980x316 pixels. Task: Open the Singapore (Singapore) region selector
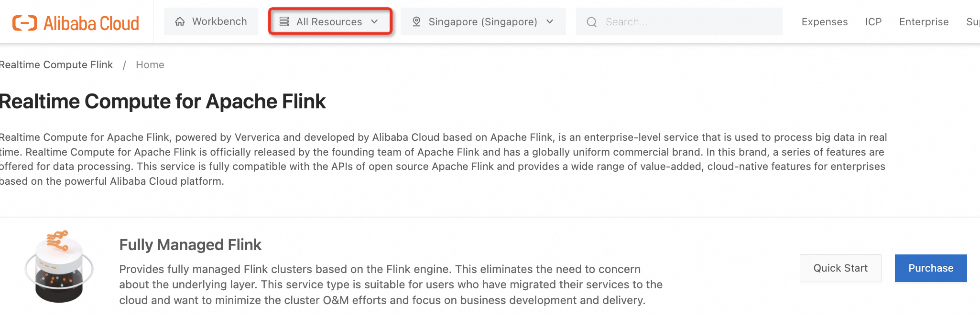click(482, 22)
